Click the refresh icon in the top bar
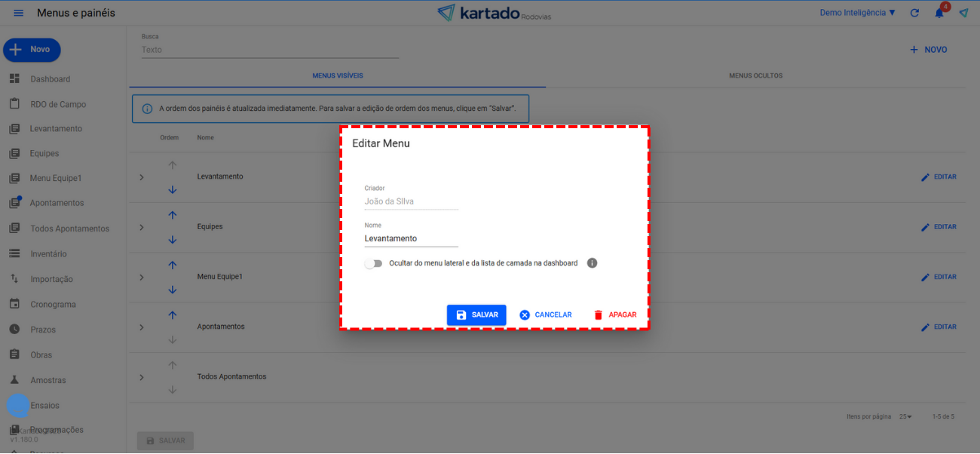 pyautogui.click(x=914, y=13)
